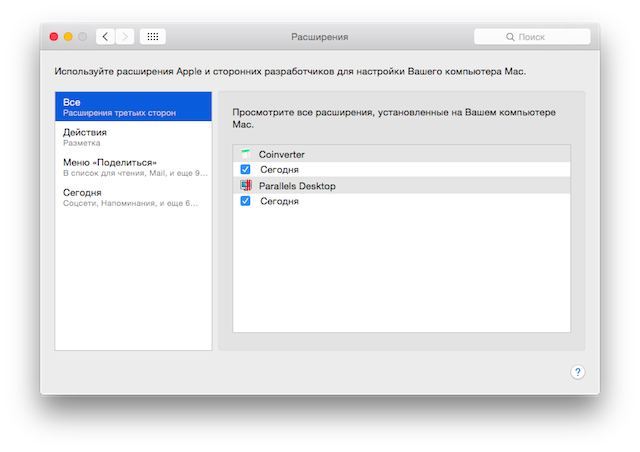Select Меню «Поделиться» category
Screen dimensions: 640x452
133,167
